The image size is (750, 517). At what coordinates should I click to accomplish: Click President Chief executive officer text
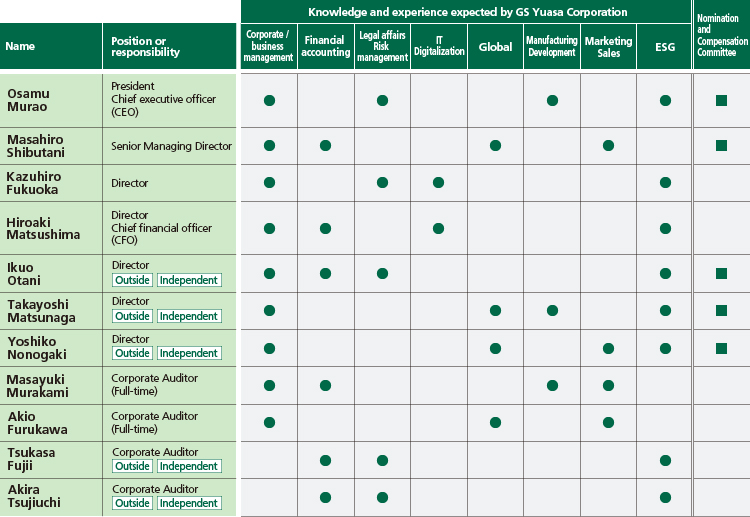pos(164,99)
